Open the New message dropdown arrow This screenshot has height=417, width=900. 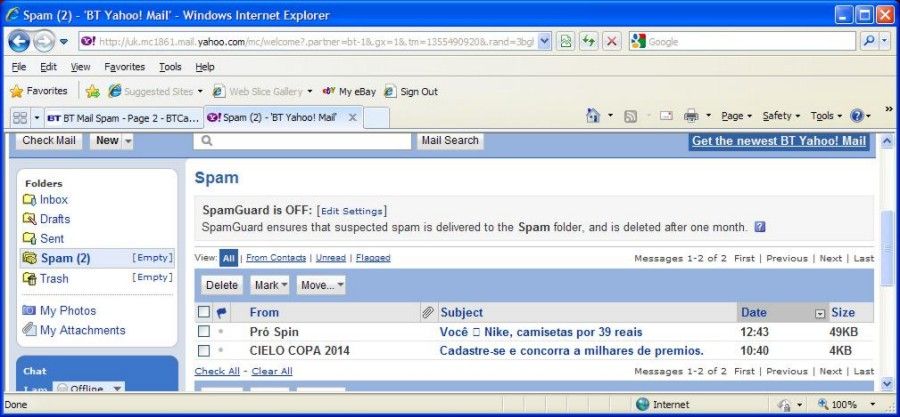(128, 141)
